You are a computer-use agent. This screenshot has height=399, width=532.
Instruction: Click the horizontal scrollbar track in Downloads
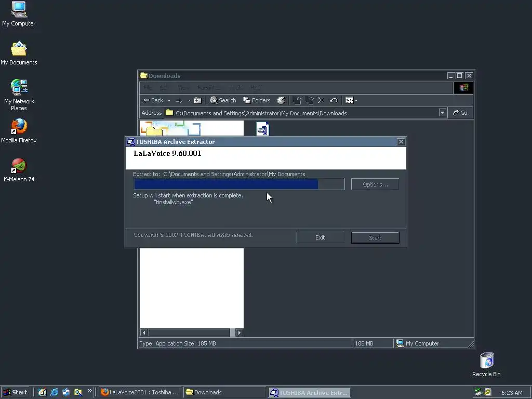coord(189,332)
